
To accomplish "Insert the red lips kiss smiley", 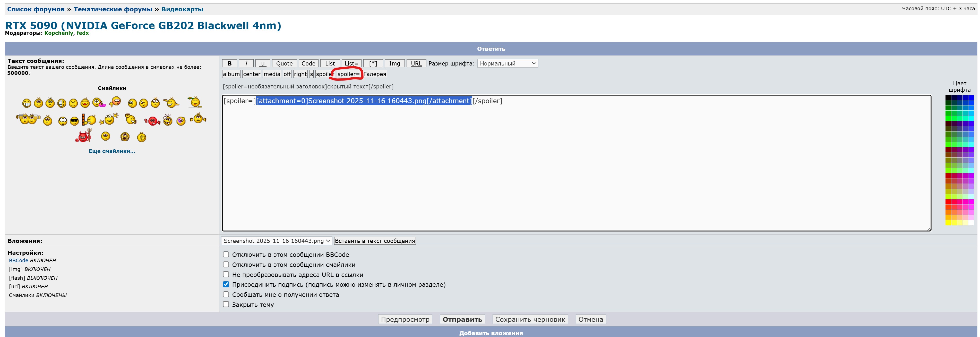I will (85, 103).
